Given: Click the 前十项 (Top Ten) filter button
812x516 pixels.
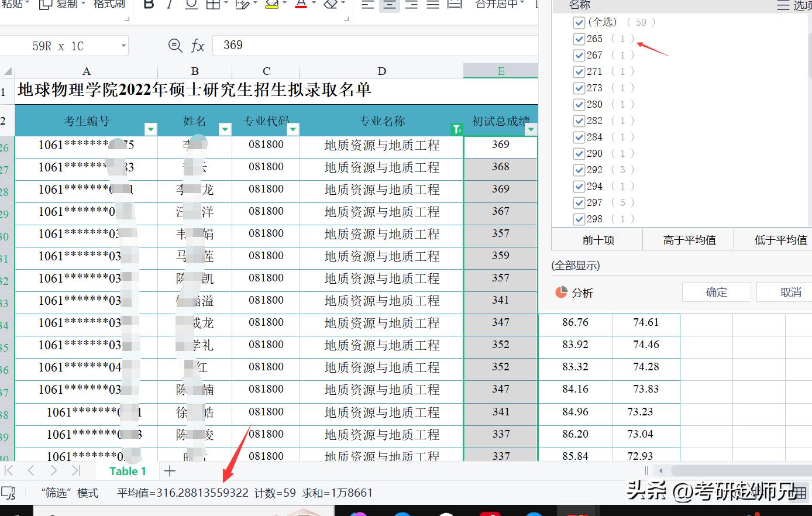Looking at the screenshot, I should point(596,239).
